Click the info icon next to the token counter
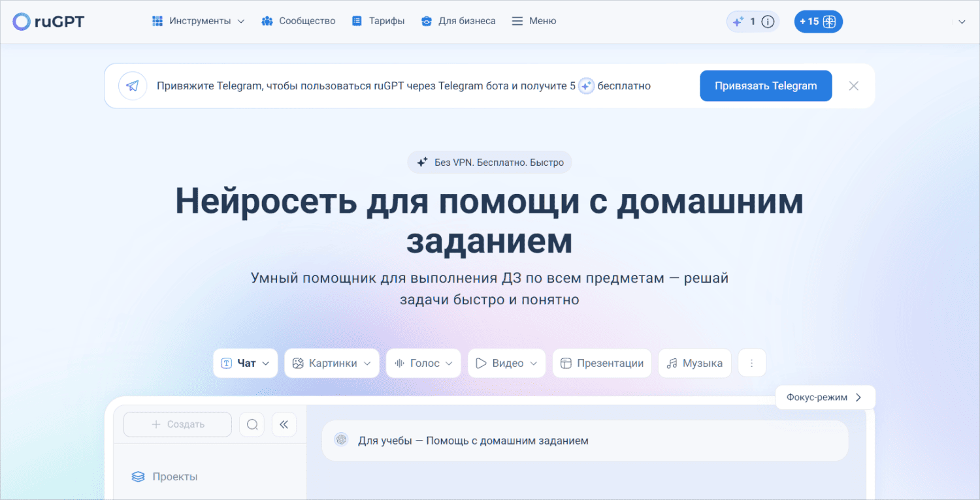This screenshot has height=500, width=980. [768, 21]
